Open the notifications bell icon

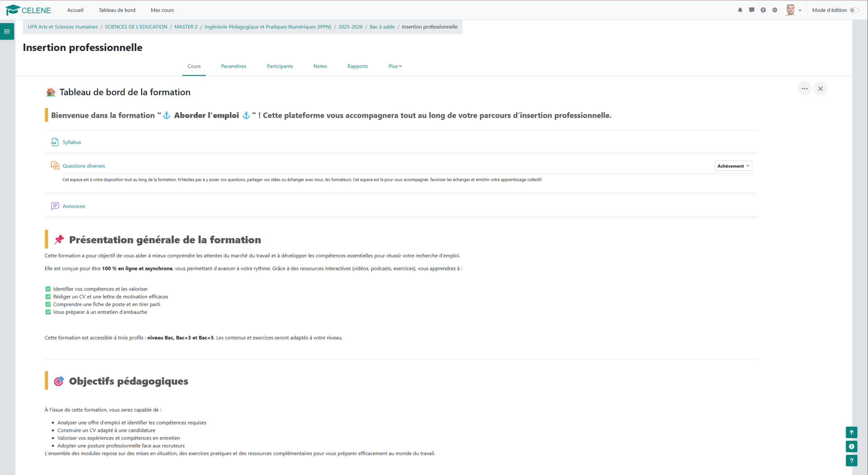click(x=740, y=10)
